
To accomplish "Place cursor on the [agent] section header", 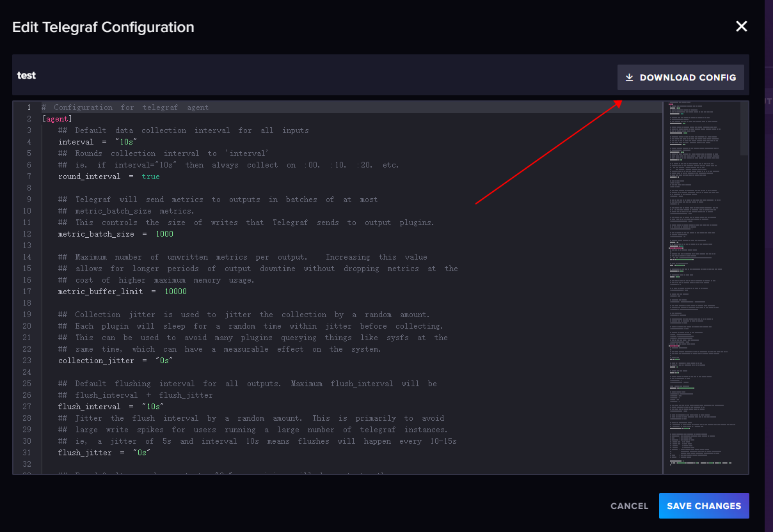I will [x=57, y=119].
